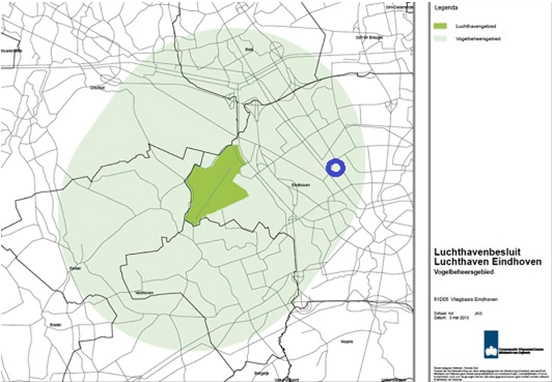The width and height of the screenshot is (552, 382).
Task: Click the Vogelbeheersgebied legend label text
Action: click(478, 39)
